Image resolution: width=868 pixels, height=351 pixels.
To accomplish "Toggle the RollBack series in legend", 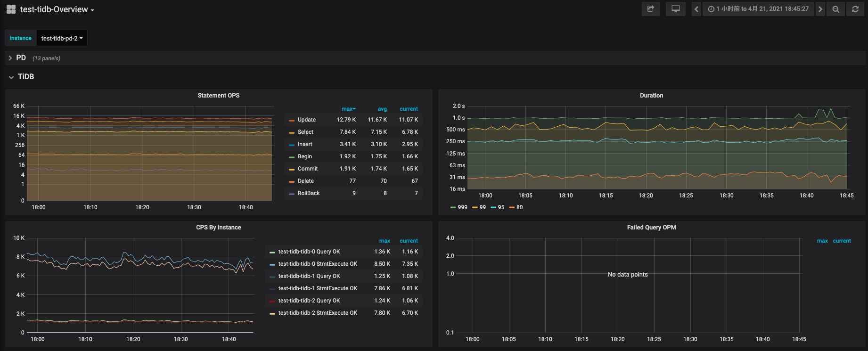I will 308,193.
